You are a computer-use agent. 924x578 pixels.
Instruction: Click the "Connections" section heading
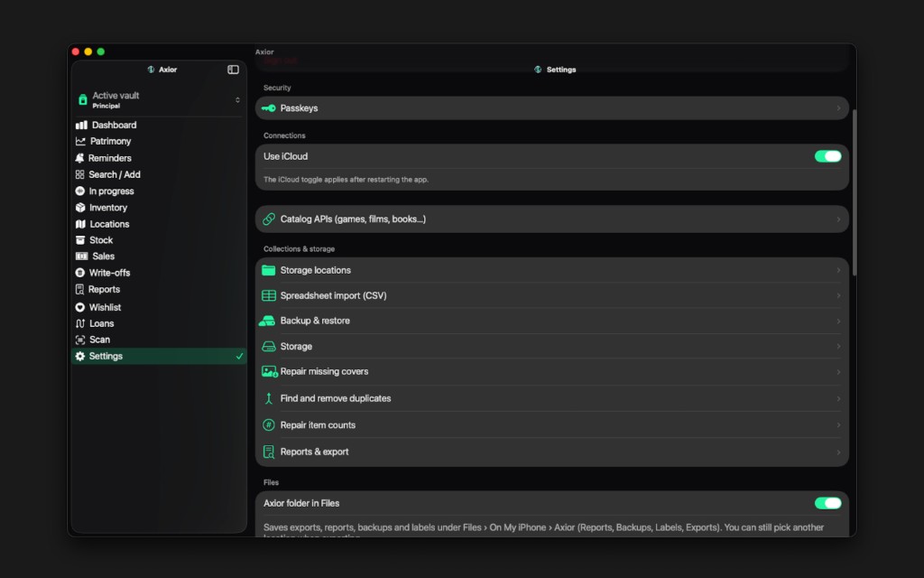(284, 135)
